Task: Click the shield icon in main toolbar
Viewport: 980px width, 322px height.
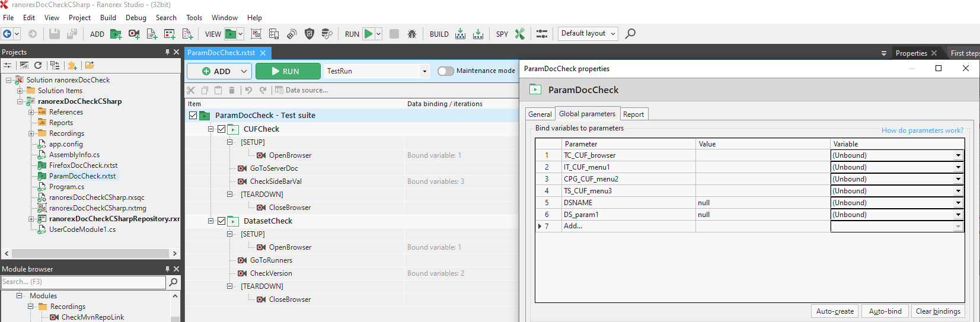Action: pyautogui.click(x=309, y=34)
